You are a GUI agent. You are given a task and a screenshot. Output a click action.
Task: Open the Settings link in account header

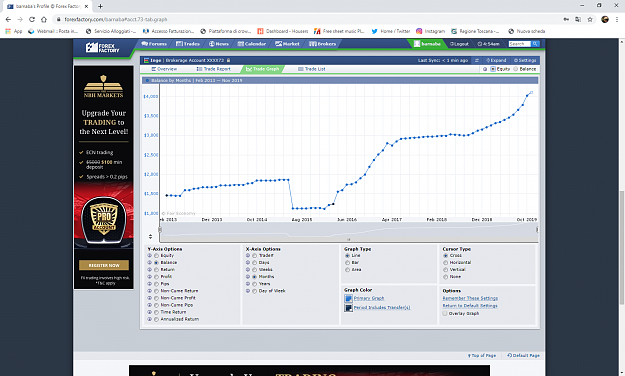pyautogui.click(x=525, y=60)
